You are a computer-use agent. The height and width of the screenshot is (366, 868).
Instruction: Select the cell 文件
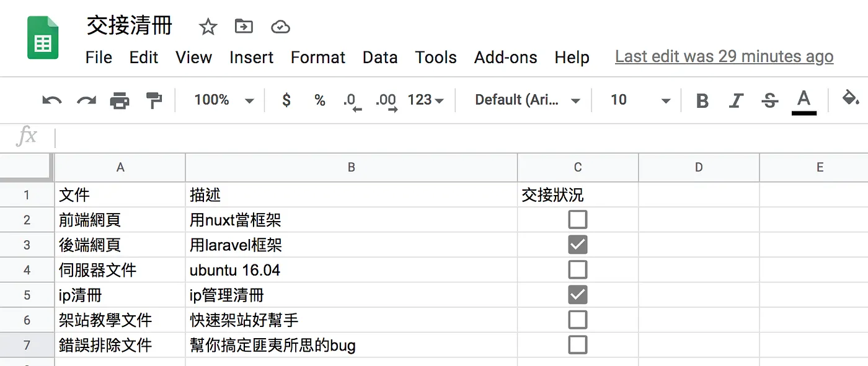[120, 195]
